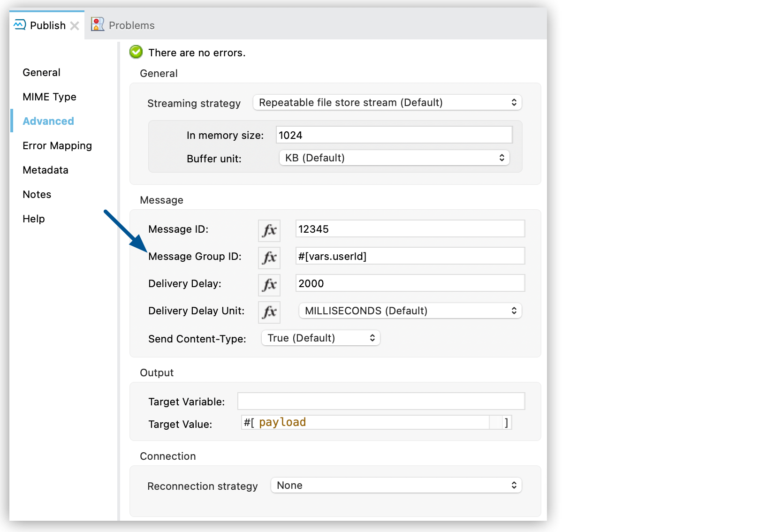Select the Metadata section

pos(45,170)
